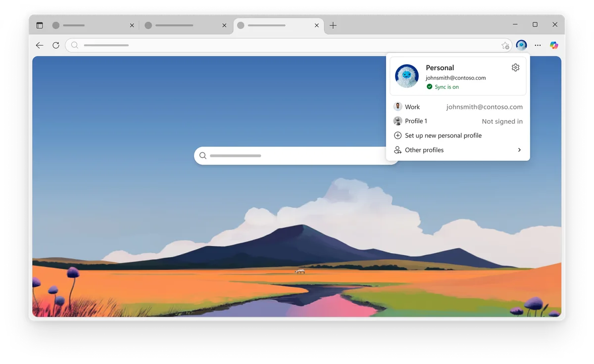The height and width of the screenshot is (364, 594).
Task: Open a new tab with plus button
Action: click(x=333, y=25)
